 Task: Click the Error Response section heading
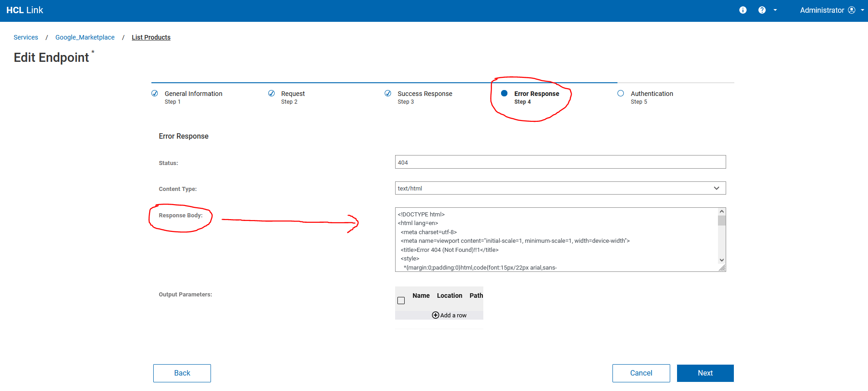[184, 136]
